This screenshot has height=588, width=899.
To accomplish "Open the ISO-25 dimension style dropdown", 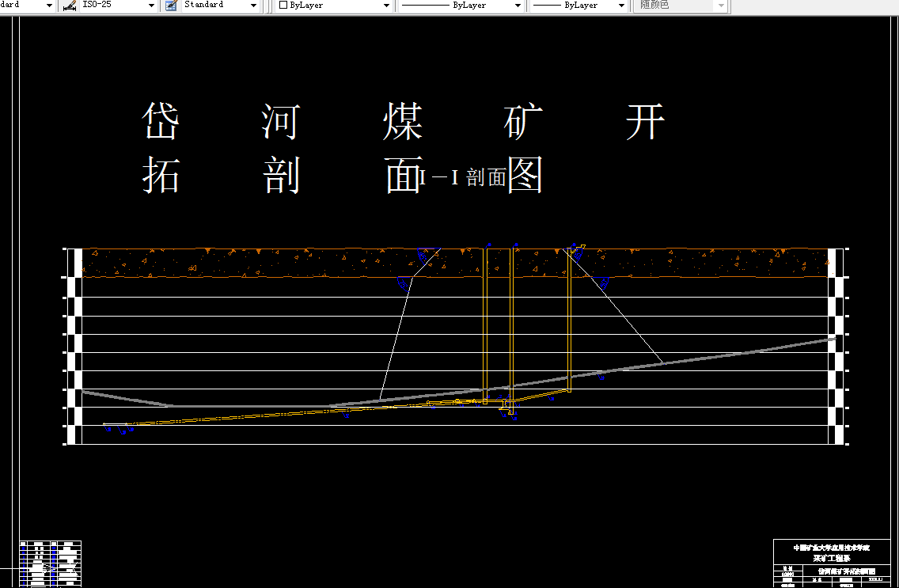I will (118, 6).
